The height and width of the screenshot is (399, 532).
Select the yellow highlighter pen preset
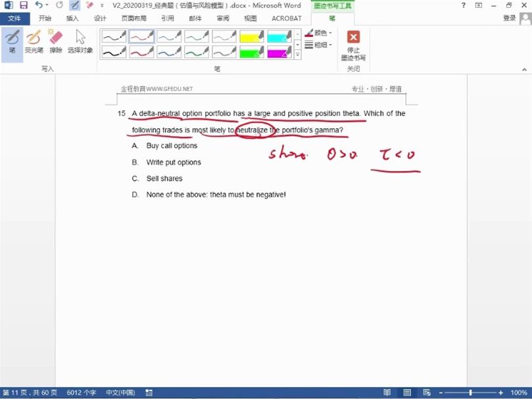252,36
